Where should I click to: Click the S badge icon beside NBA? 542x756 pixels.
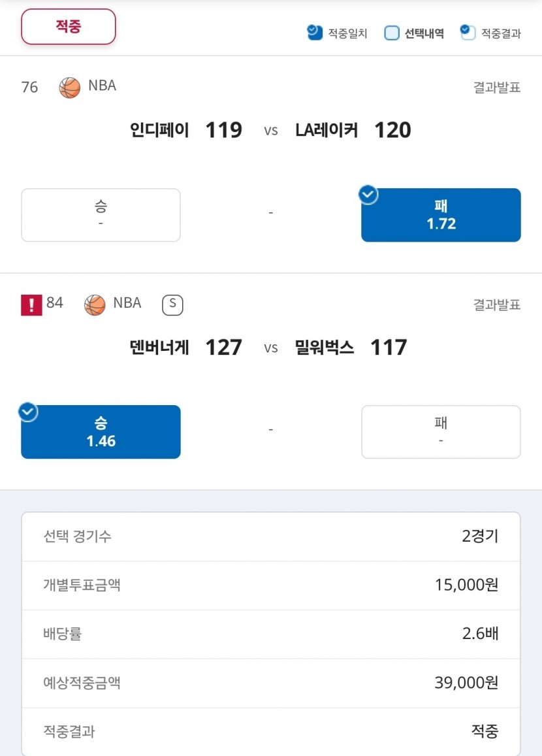tap(172, 304)
